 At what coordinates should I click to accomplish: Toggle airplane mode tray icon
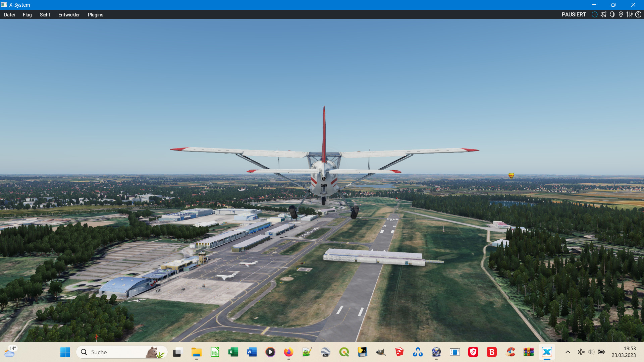click(581, 352)
